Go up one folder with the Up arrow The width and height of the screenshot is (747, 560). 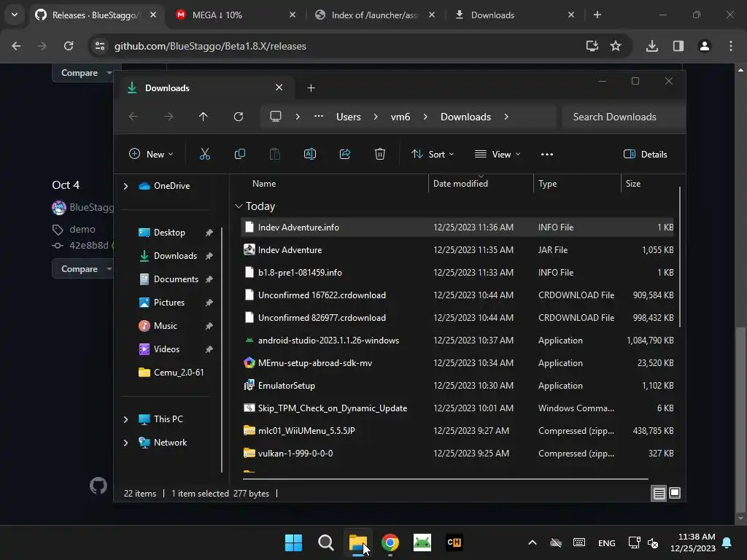click(x=203, y=117)
